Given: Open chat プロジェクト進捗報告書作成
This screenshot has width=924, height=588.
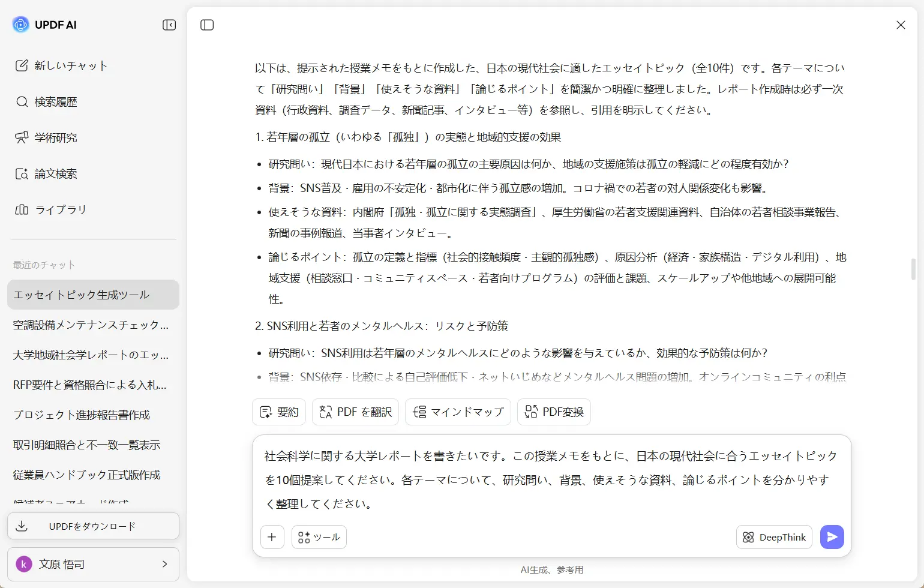Looking at the screenshot, I should tap(93, 415).
